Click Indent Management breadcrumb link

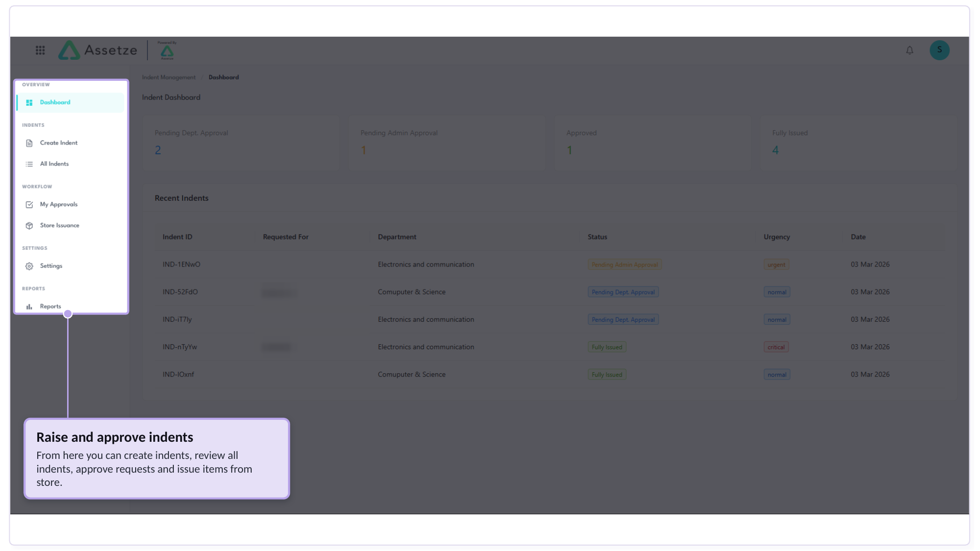(168, 77)
